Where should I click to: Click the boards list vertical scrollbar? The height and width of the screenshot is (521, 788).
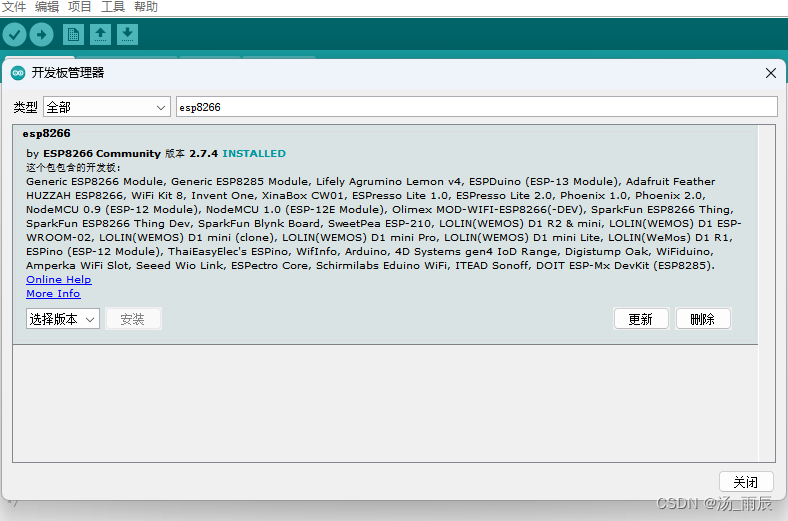[766, 293]
